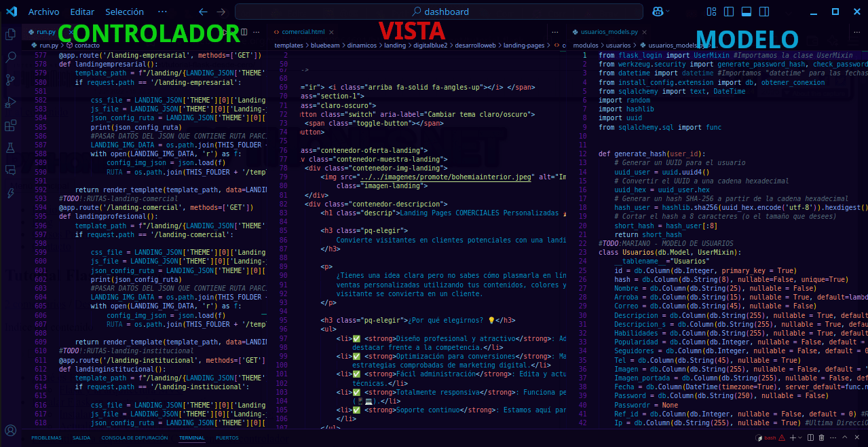
Task: Open the more actions ellipsis near Selección menu
Action: click(162, 12)
